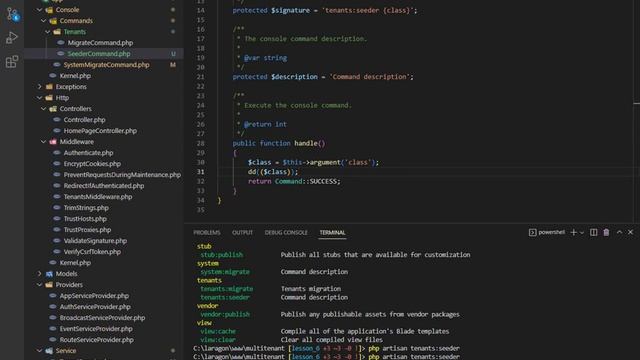Click vendor:publish in terminal output
Viewport: 640px width, 360px height.
[x=225, y=314]
